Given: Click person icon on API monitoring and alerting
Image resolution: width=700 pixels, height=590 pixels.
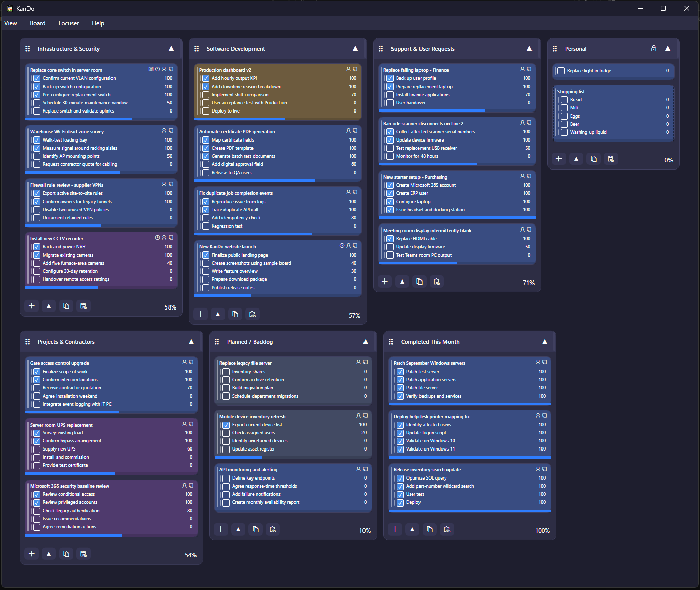Looking at the screenshot, I should click(x=359, y=469).
